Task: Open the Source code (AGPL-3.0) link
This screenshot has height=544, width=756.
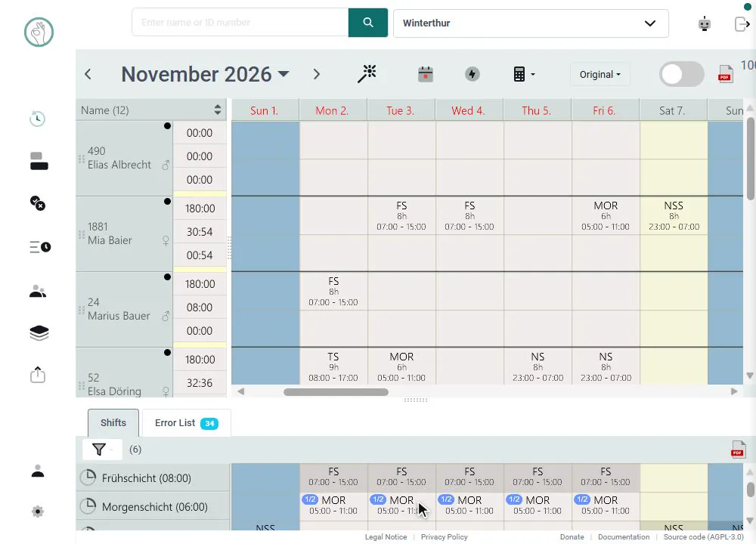Action: 703,536
